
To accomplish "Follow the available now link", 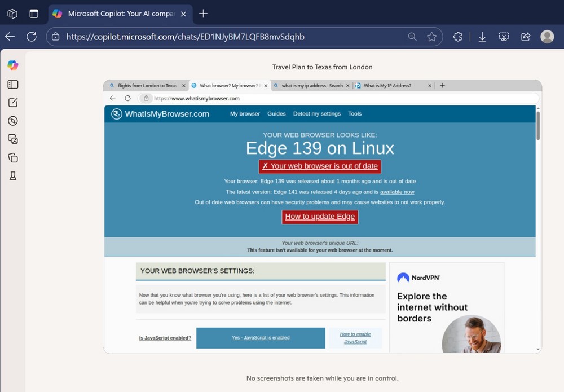I will click(x=397, y=192).
